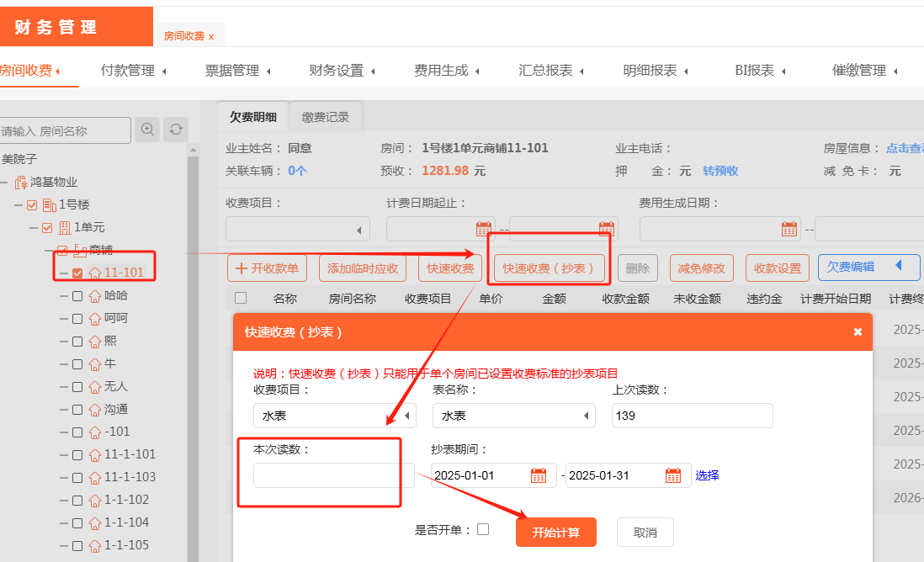Enable the 是否开单 checkbox
This screenshot has width=924, height=562.
coord(483,529)
